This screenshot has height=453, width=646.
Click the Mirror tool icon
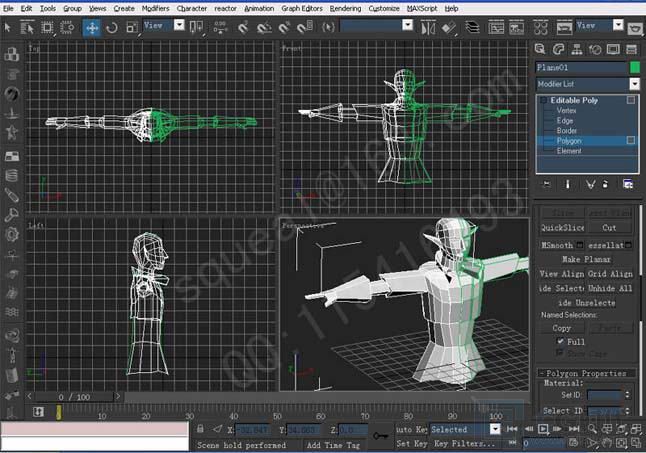click(428, 28)
